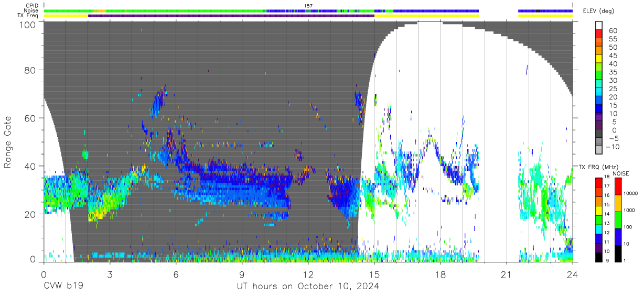The height and width of the screenshot is (297, 644).
Task: Click the elevation tick label 30
Action: click(x=613, y=80)
